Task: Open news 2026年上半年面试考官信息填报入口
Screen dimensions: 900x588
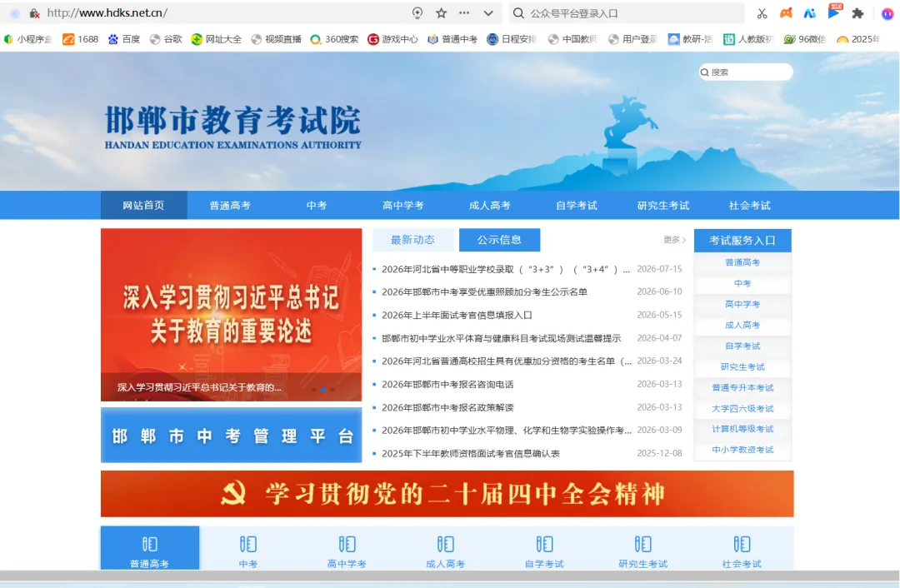Action: point(457,315)
